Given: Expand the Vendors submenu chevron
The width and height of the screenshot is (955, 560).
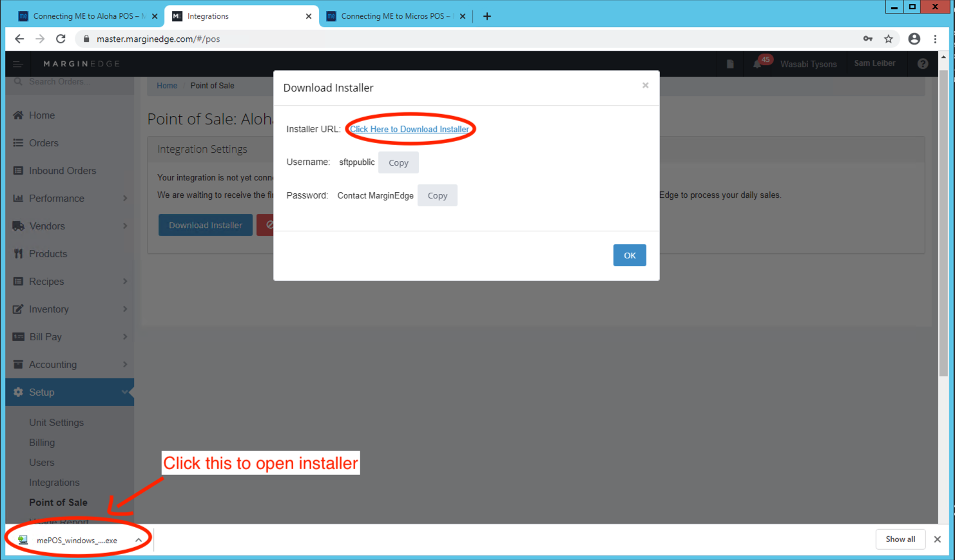Looking at the screenshot, I should coord(125,226).
